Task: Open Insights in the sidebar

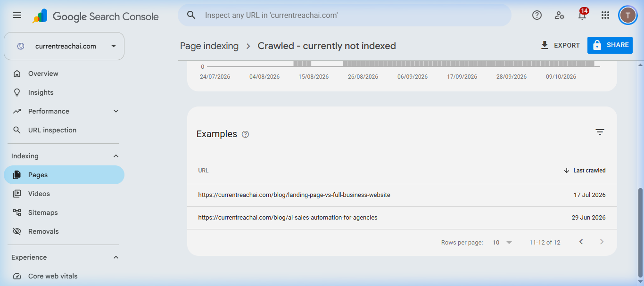Action: point(64,92)
